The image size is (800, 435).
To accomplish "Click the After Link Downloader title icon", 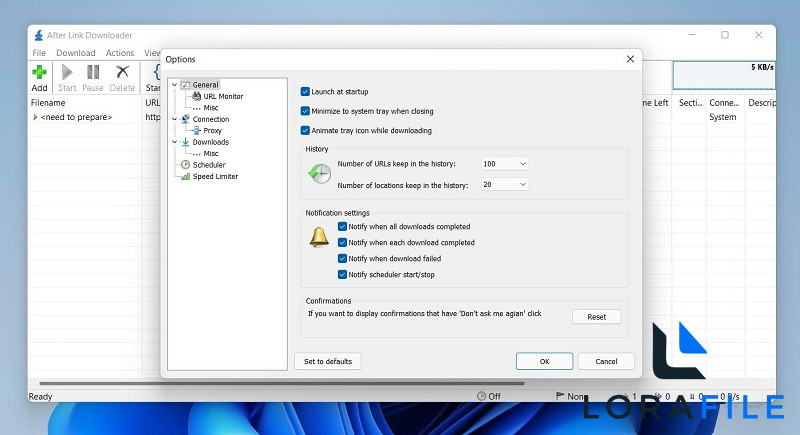I will point(39,35).
